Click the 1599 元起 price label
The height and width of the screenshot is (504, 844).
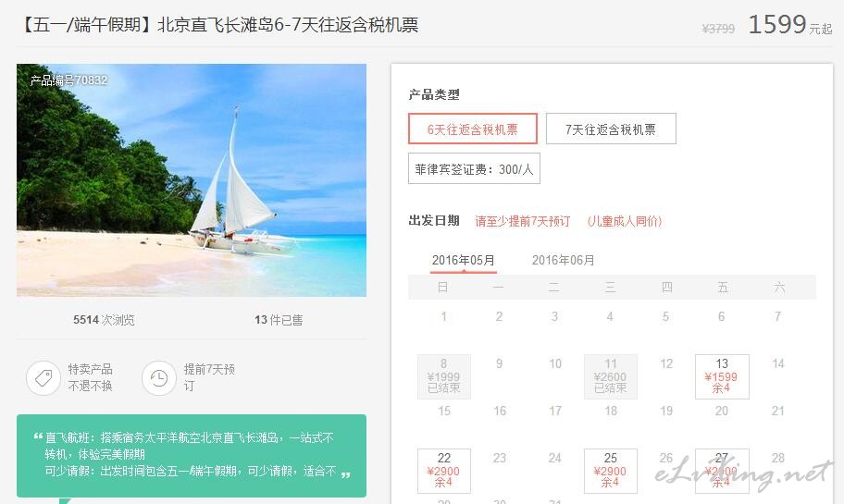tap(790, 25)
